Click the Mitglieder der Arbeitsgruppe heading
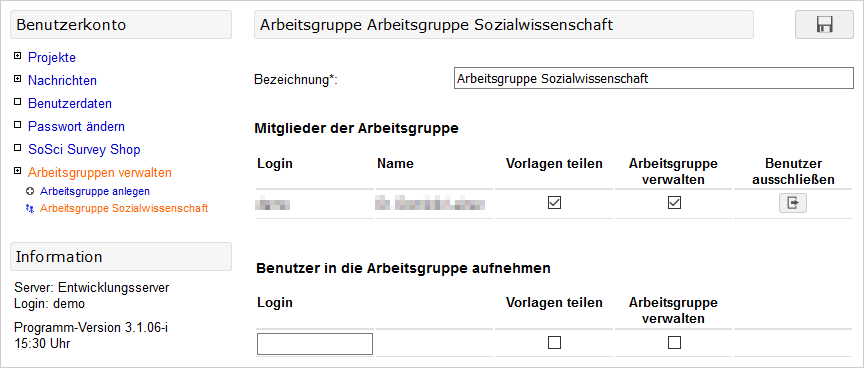This screenshot has height=368, width=864. (x=357, y=129)
